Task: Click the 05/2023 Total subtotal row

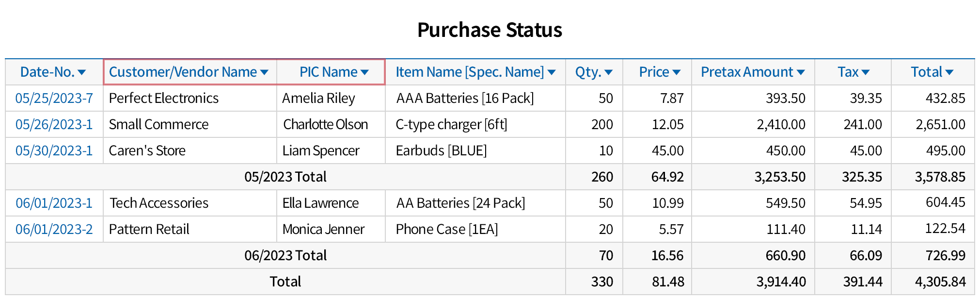Action: 285,177
